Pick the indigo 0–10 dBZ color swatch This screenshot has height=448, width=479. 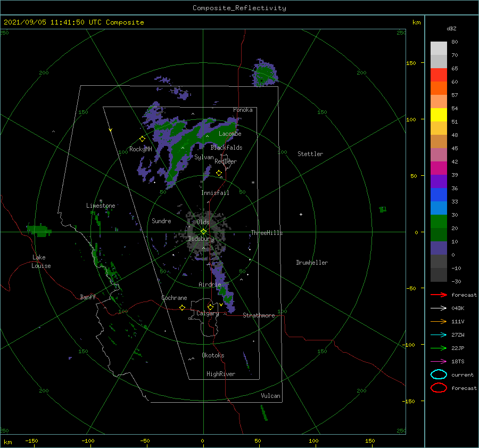tap(439, 248)
